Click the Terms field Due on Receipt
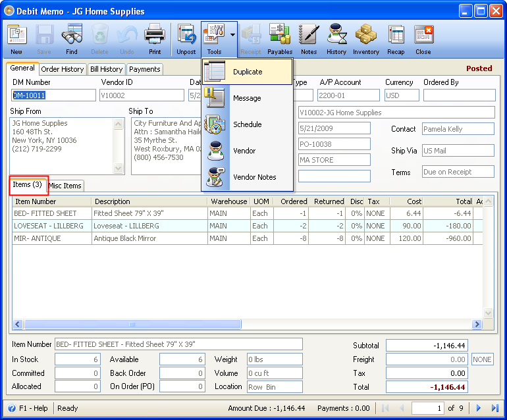507x420 pixels. (x=458, y=172)
